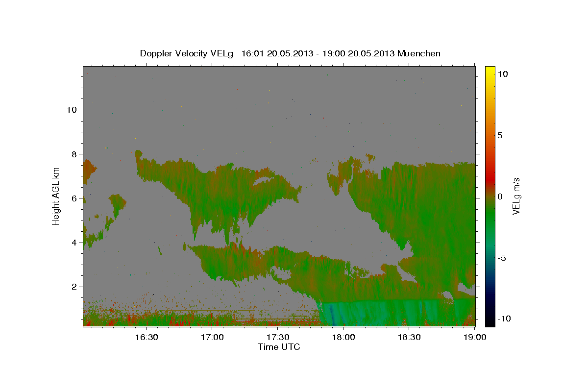Click the black bottom of the colorbar
The image size is (588, 392).
(x=490, y=321)
